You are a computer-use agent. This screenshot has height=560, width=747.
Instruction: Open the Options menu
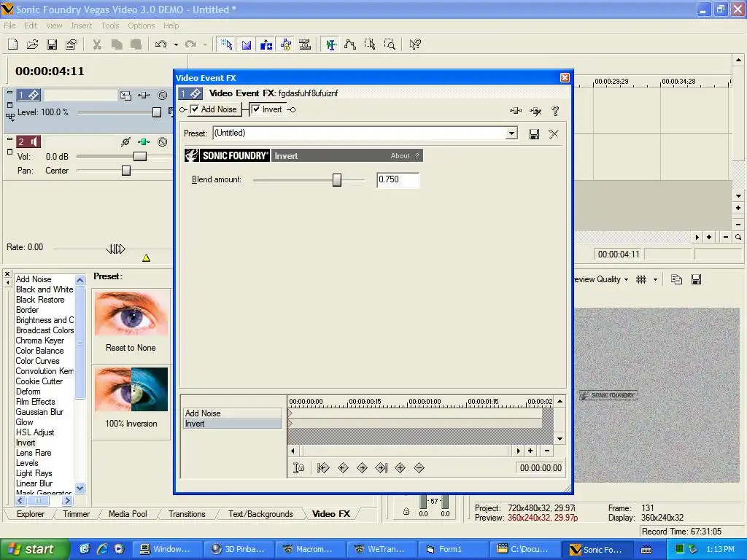coord(141,26)
